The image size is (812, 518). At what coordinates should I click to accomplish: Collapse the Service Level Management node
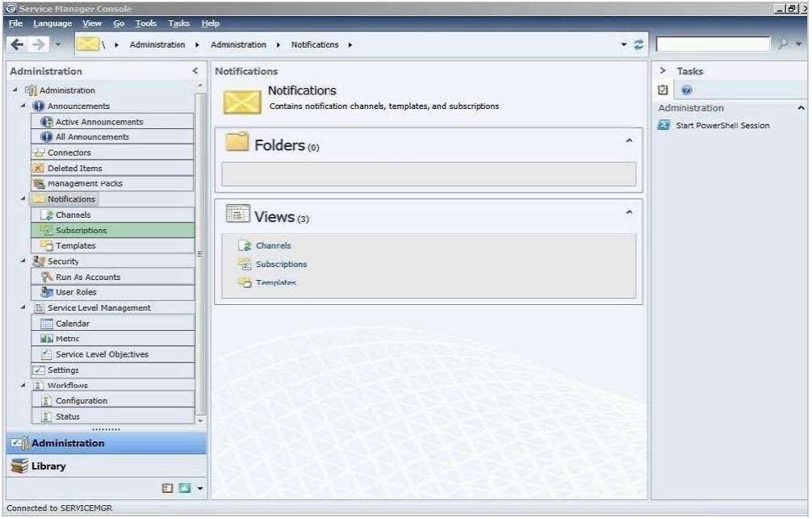point(23,307)
